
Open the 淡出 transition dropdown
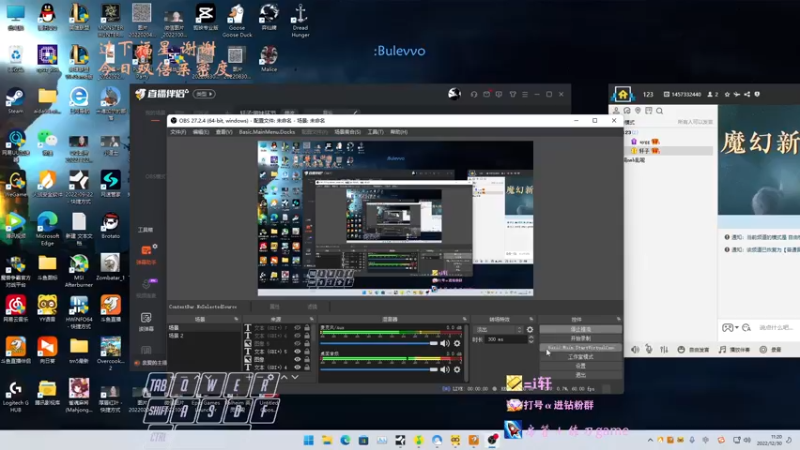pyautogui.click(x=498, y=330)
